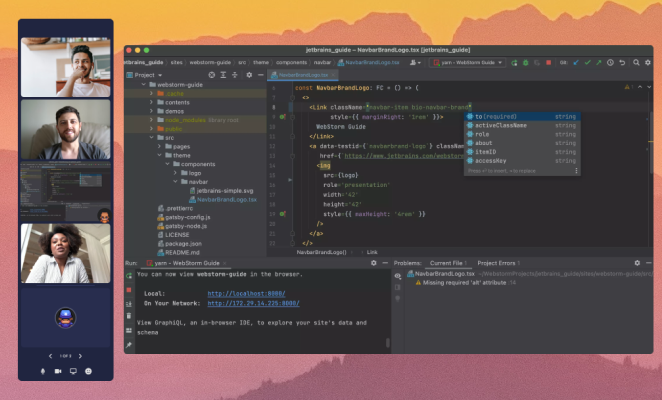
Task: Collapse the navbar folder in project tree
Action: 176,182
